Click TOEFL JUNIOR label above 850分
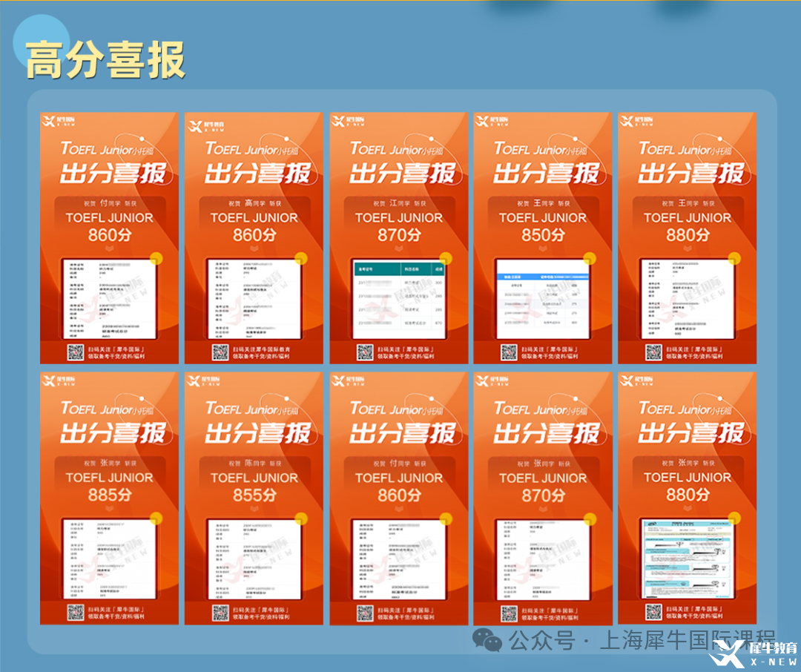Screen dimensions: 801x672 pos(543,218)
